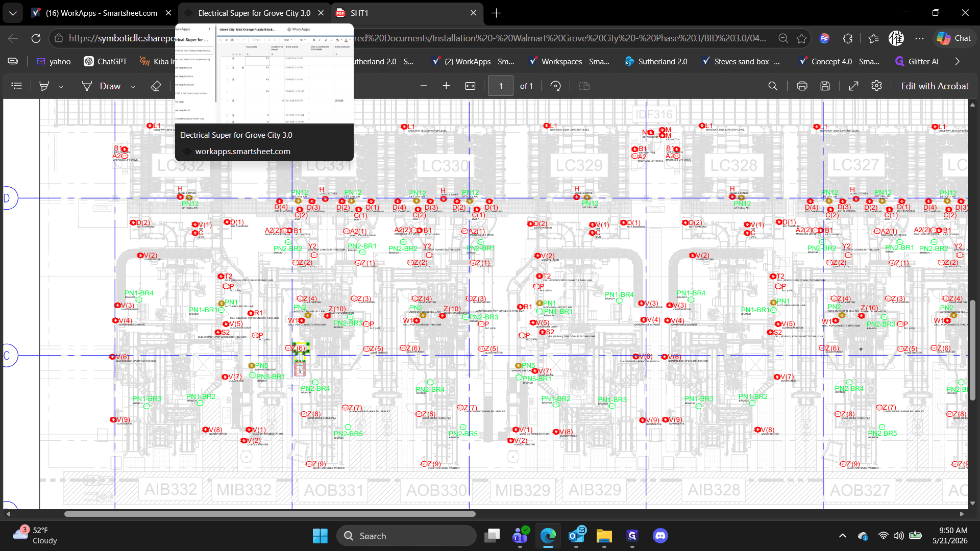Viewport: 980px width, 551px height.
Task: Click Edit with Acrobat
Action: (935, 86)
